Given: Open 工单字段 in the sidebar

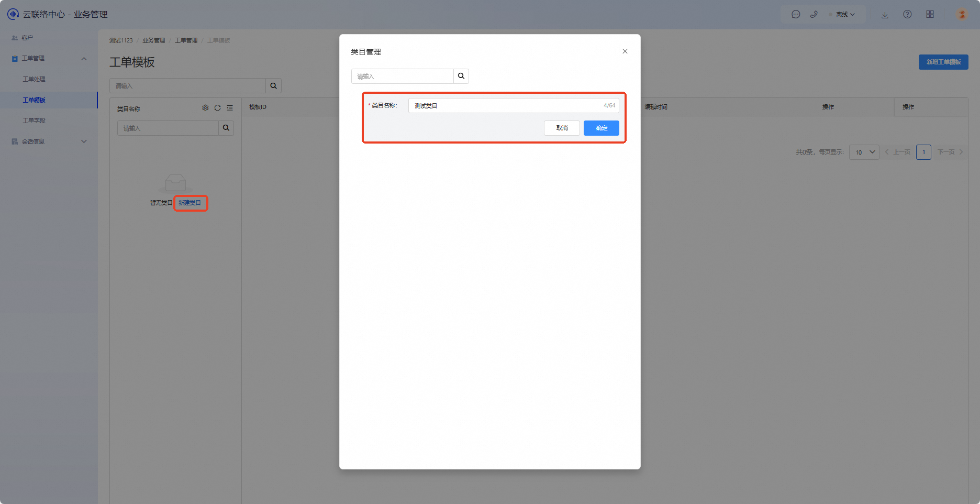Looking at the screenshot, I should (x=34, y=120).
